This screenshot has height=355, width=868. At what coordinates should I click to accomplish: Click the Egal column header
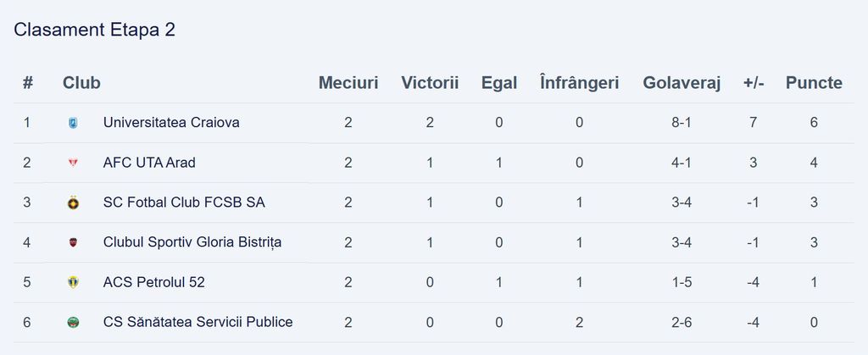coord(499,83)
